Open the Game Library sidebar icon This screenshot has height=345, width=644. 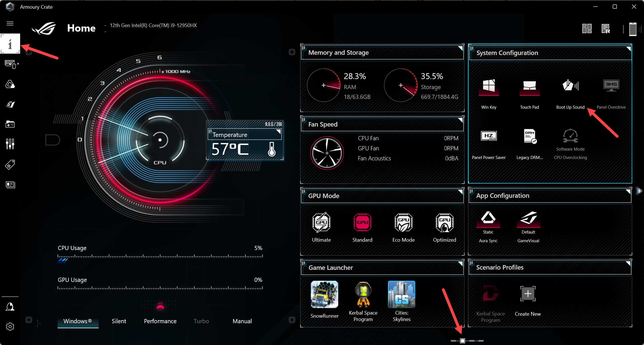(x=10, y=124)
